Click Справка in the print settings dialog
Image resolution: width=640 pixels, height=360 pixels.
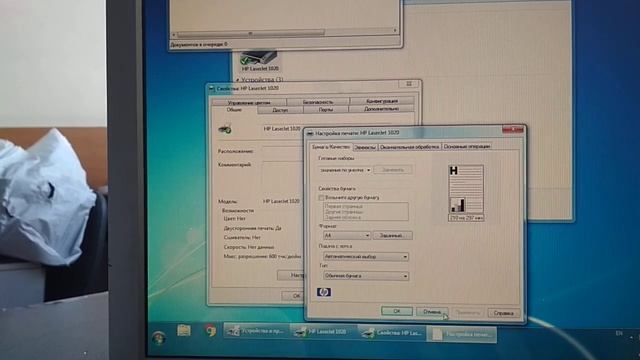pos(504,313)
